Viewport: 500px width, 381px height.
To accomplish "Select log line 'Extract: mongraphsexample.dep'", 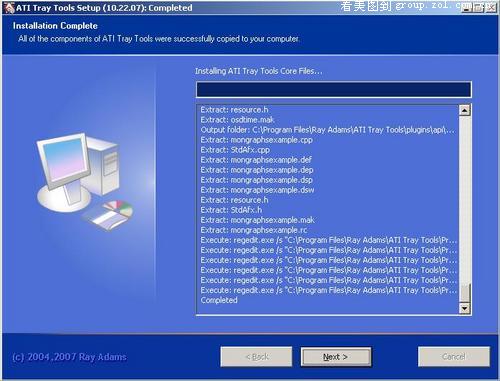I will tap(257, 170).
